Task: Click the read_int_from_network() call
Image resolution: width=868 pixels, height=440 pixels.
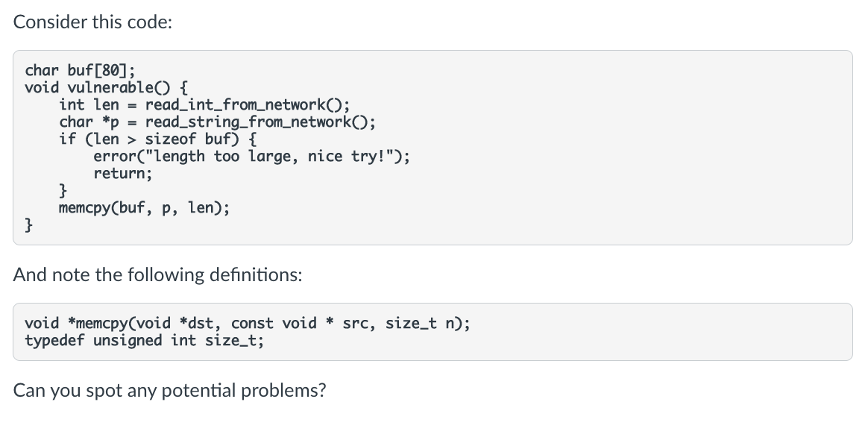Action: (x=248, y=104)
